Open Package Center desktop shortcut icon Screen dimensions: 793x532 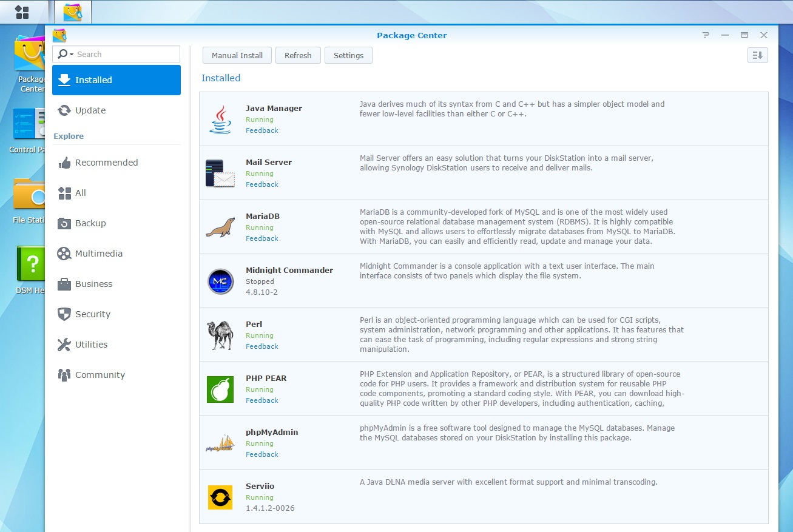tap(30, 53)
